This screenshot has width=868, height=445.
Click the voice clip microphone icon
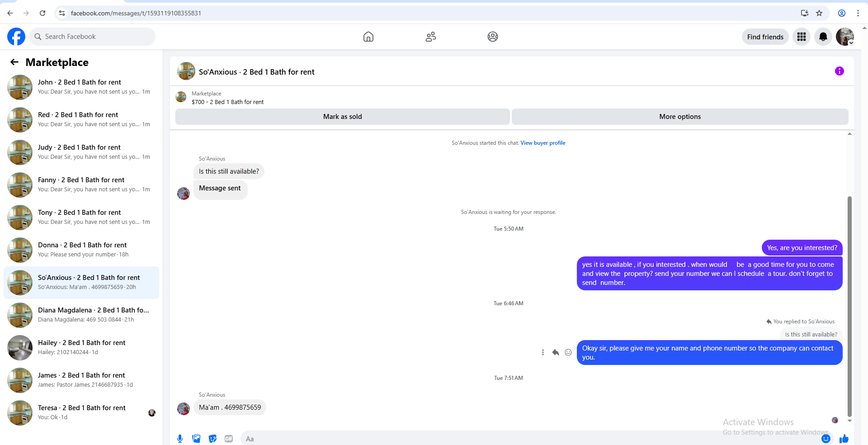tap(180, 439)
